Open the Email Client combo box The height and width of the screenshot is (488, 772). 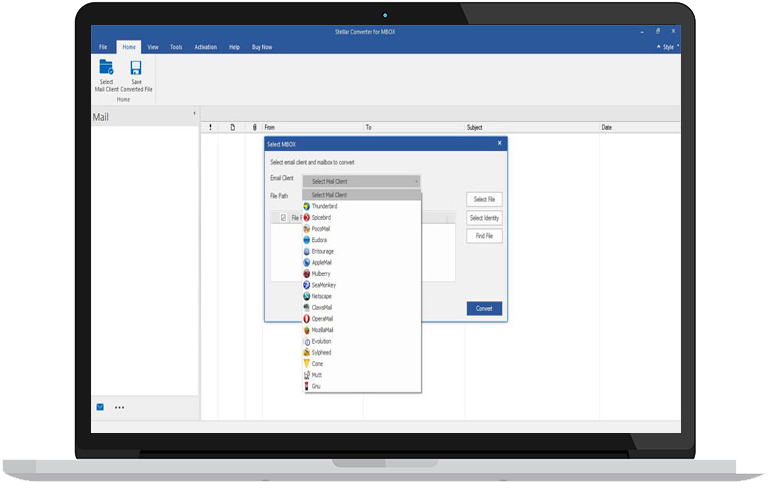(361, 182)
